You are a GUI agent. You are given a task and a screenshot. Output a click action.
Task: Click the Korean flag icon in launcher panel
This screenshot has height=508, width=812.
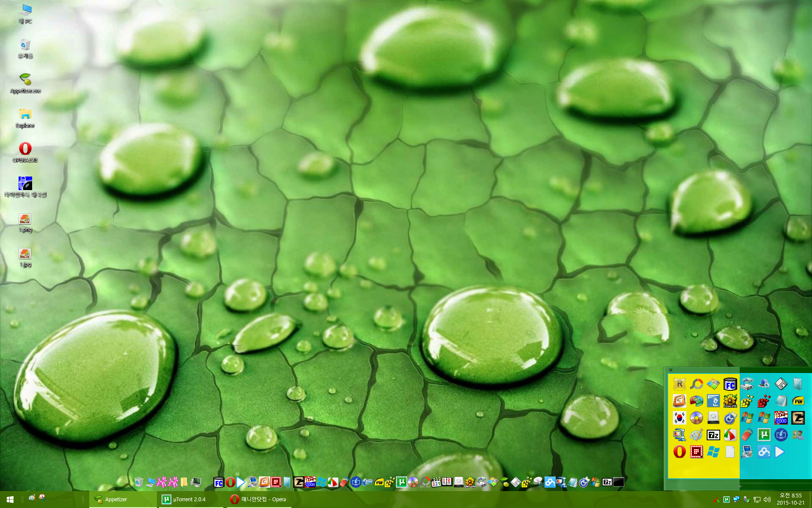pyautogui.click(x=679, y=418)
